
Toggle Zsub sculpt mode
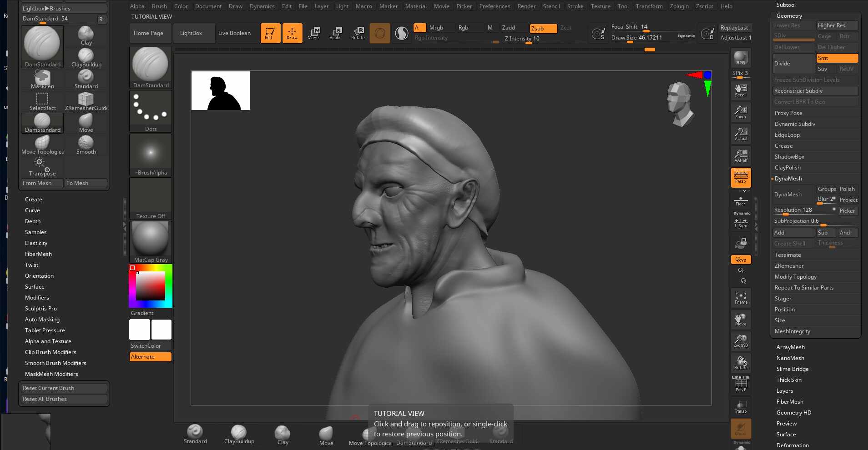click(543, 28)
